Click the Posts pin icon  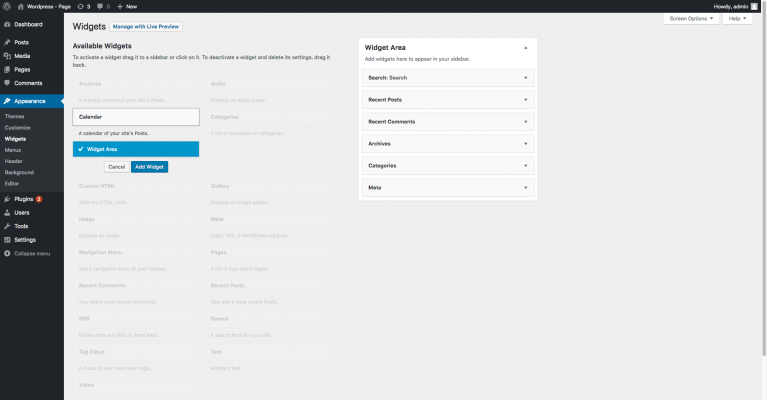tap(7, 43)
